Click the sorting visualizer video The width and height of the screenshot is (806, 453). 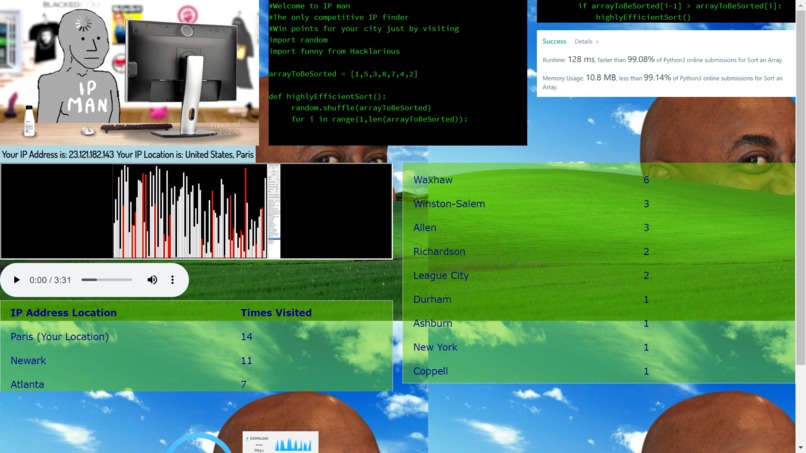pyautogui.click(x=196, y=211)
